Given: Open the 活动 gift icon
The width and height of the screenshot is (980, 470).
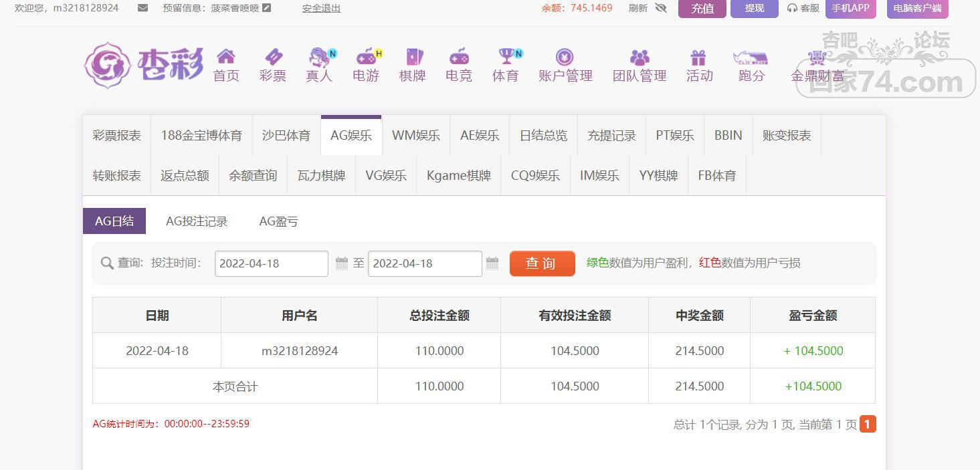Looking at the screenshot, I should 698,56.
